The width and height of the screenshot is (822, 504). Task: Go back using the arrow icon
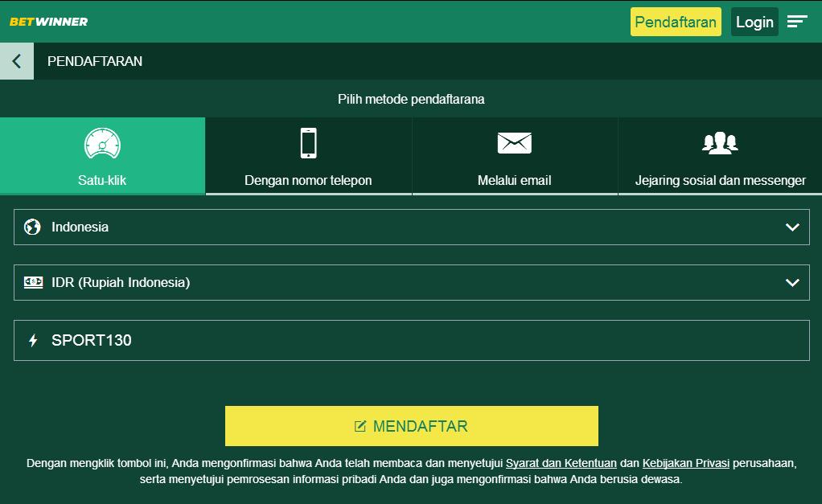17,61
